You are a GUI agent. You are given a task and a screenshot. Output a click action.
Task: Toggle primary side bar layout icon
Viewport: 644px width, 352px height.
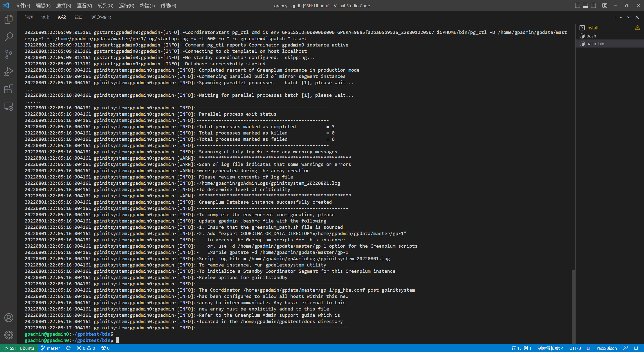coord(577,6)
